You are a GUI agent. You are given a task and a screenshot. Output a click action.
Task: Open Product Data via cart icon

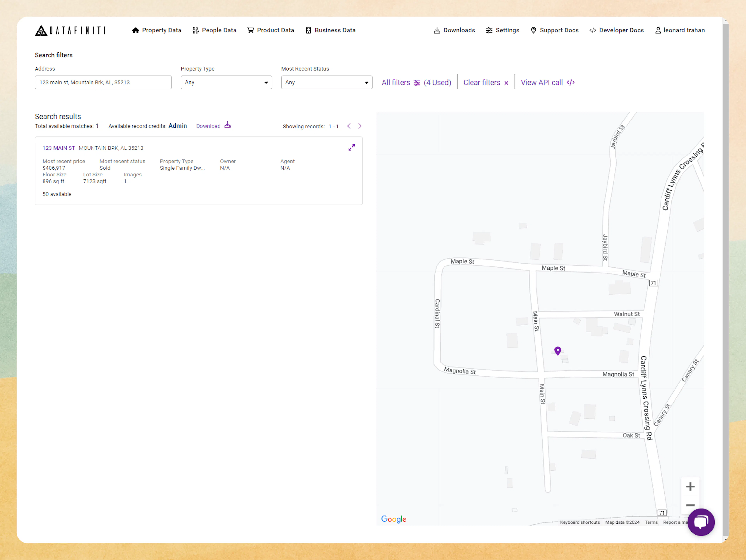tap(250, 30)
